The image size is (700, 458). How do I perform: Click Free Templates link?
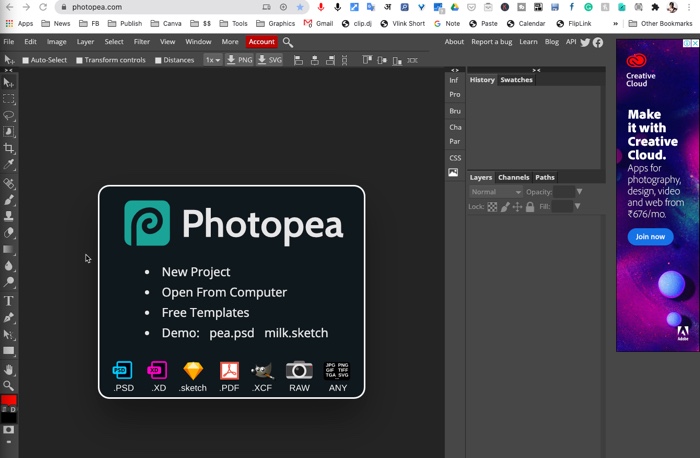pyautogui.click(x=205, y=312)
